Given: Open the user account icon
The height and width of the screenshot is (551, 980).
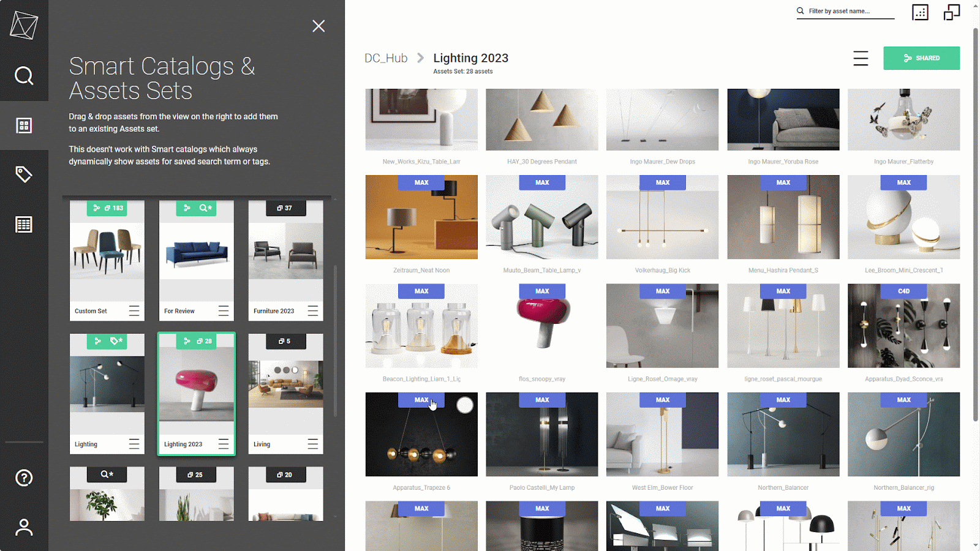Looking at the screenshot, I should click(x=24, y=527).
